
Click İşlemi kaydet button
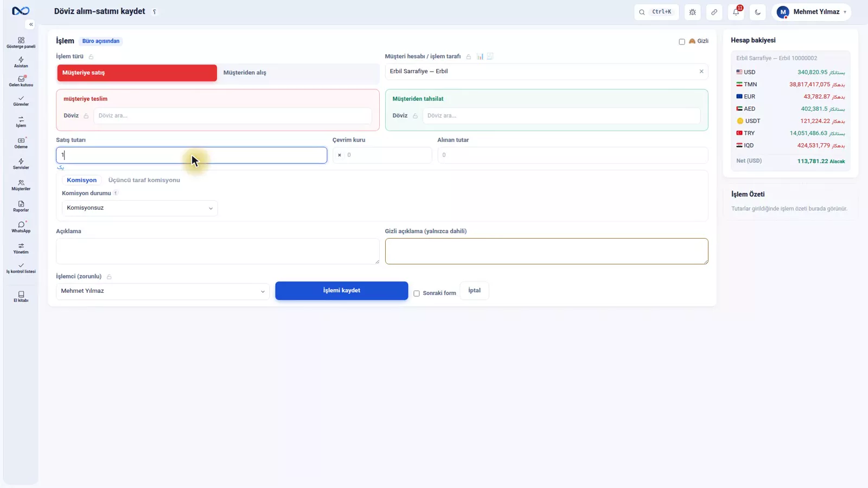click(x=342, y=291)
